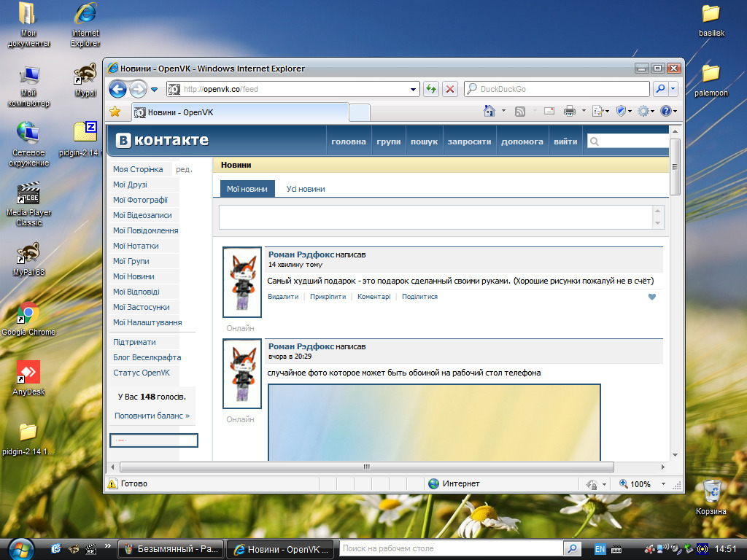Click the page horizontal scrollbar thumb
This screenshot has width=747, height=560.
[366, 467]
